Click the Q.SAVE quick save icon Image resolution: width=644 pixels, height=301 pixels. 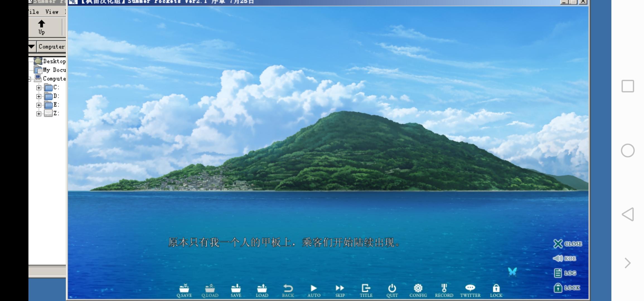pyautogui.click(x=184, y=290)
